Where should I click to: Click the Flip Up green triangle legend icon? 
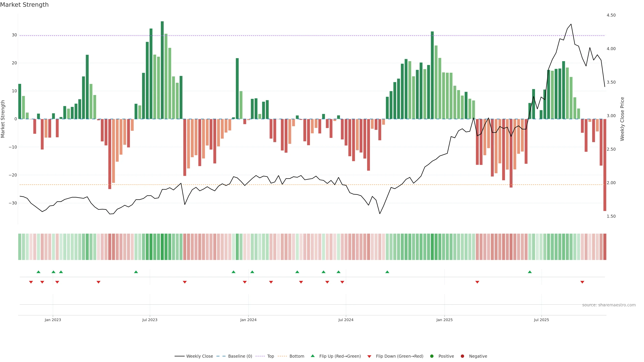point(312,356)
